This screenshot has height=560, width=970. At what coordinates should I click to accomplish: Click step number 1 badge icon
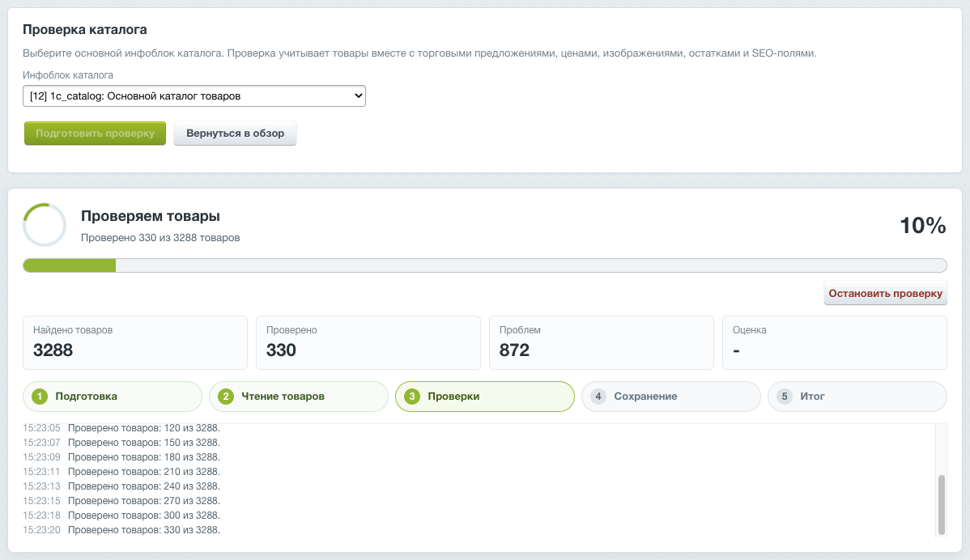click(40, 397)
